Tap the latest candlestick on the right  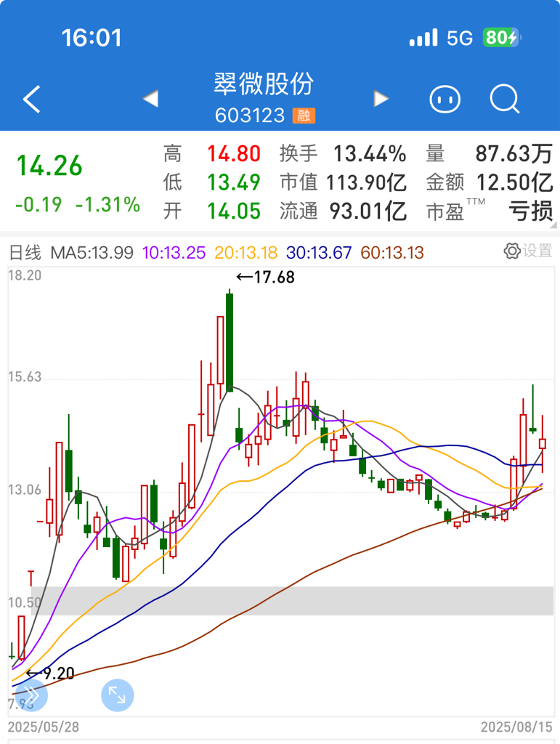(x=543, y=444)
